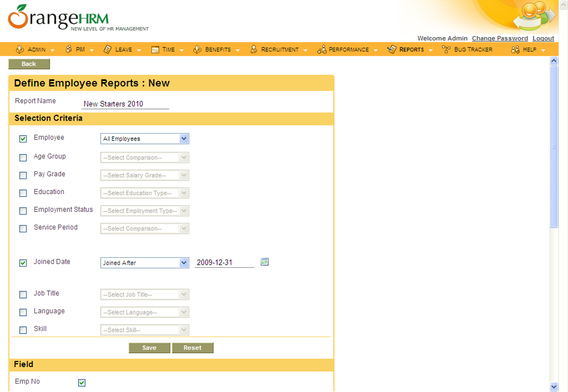Open the Select Employment Type dropdown
This screenshot has height=392, width=568.
pyautogui.click(x=144, y=210)
